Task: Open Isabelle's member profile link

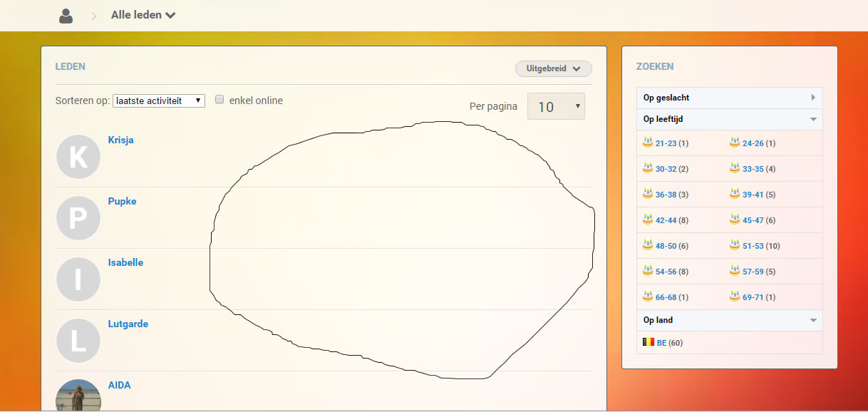Action: [125, 262]
